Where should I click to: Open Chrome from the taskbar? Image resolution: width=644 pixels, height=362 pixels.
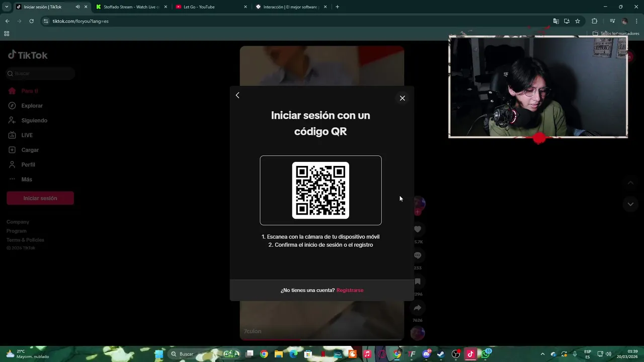pyautogui.click(x=264, y=354)
